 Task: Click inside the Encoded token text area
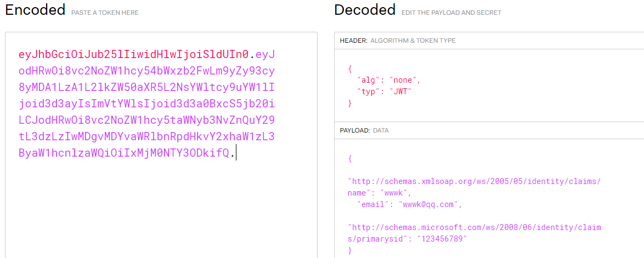point(161,145)
